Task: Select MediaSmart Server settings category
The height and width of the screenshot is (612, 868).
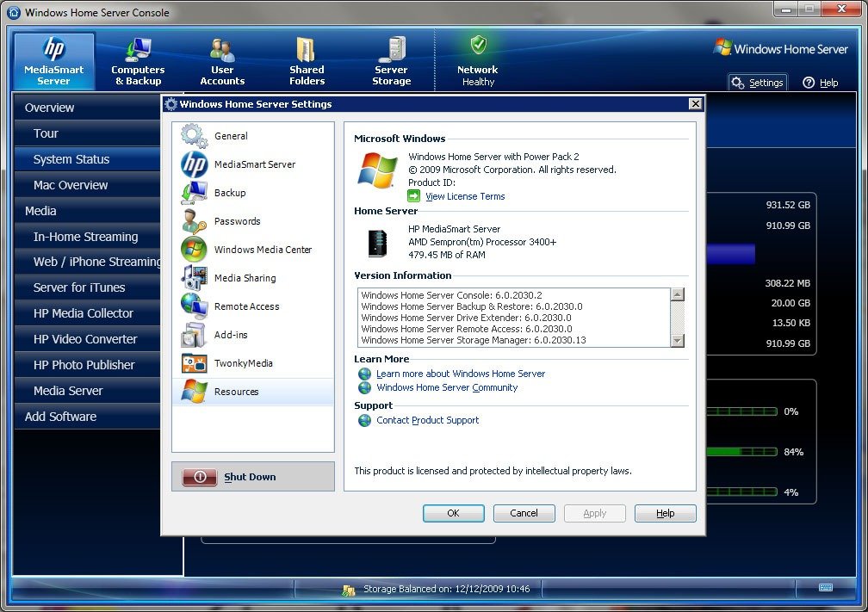Action: (253, 164)
